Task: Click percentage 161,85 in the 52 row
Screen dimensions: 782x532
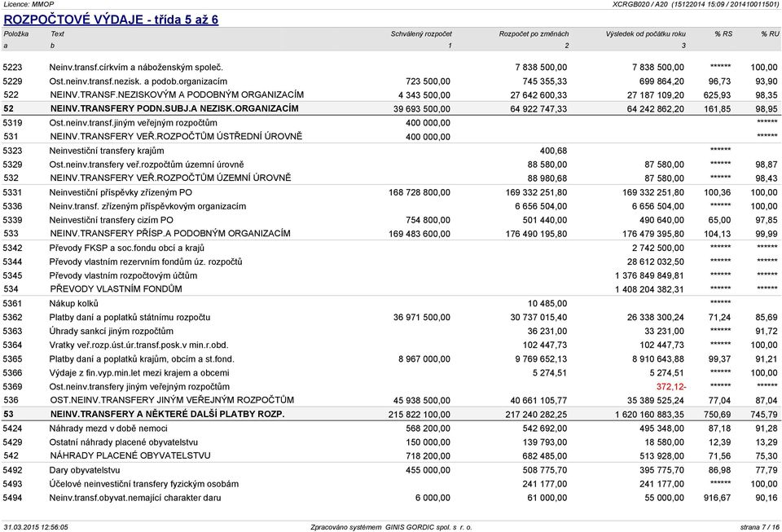Action: [x=717, y=109]
